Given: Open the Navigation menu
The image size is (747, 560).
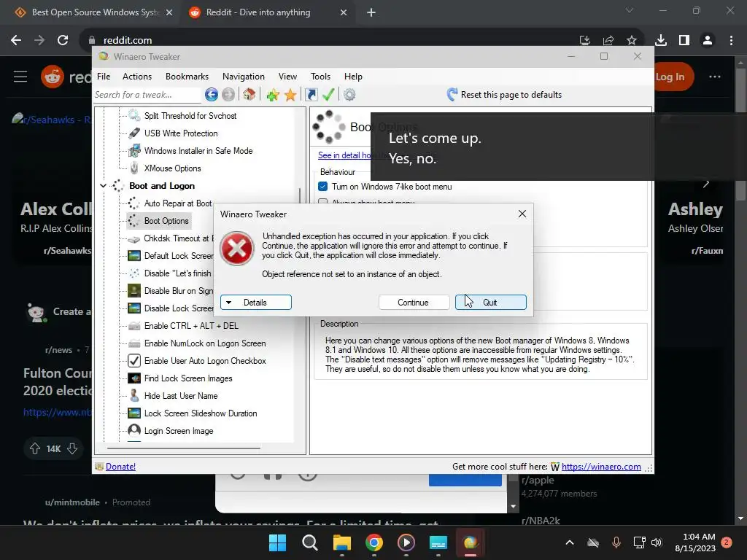Looking at the screenshot, I should pos(244,76).
